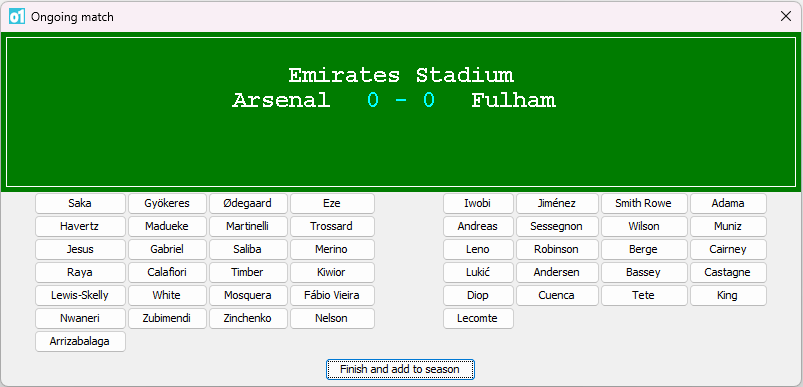The height and width of the screenshot is (387, 803).
Task: Choose Gyökeres from Arsenal squad
Action: pyautogui.click(x=167, y=203)
